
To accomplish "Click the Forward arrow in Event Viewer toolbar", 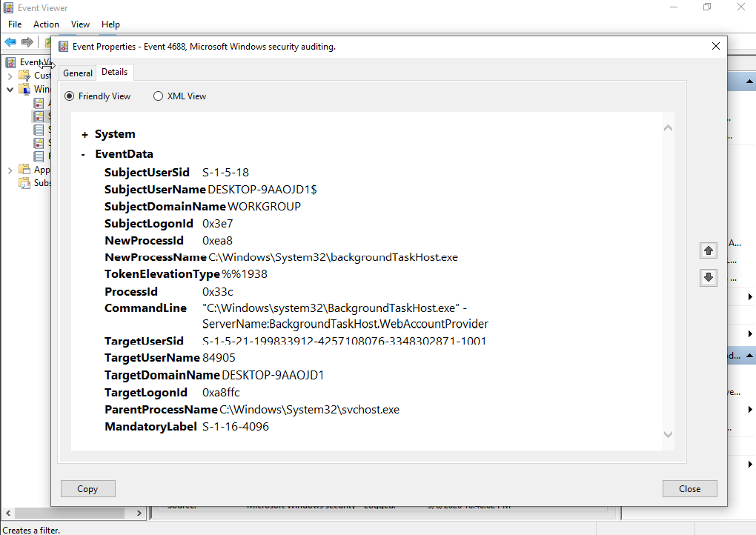I will (27, 42).
